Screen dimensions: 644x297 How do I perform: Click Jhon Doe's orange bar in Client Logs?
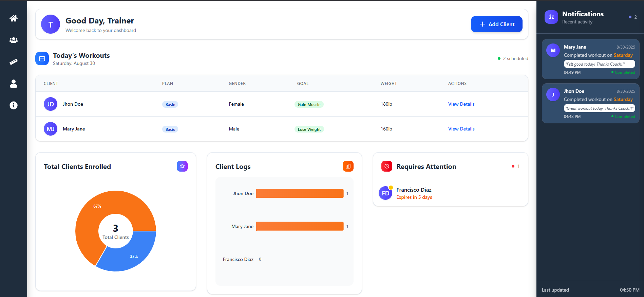(x=300, y=193)
